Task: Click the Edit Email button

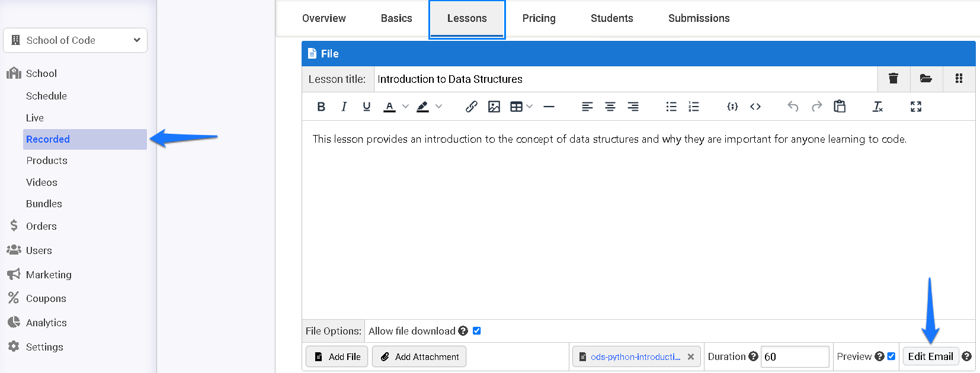Action: [931, 356]
